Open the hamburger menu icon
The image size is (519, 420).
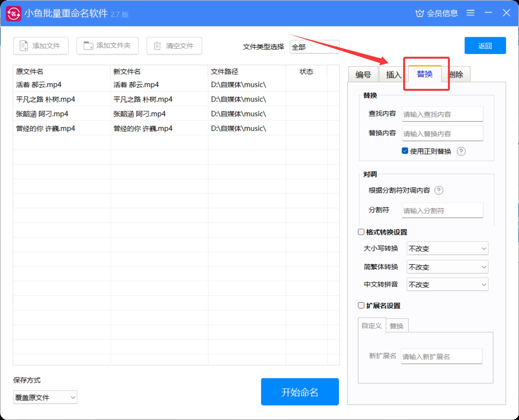[470, 13]
